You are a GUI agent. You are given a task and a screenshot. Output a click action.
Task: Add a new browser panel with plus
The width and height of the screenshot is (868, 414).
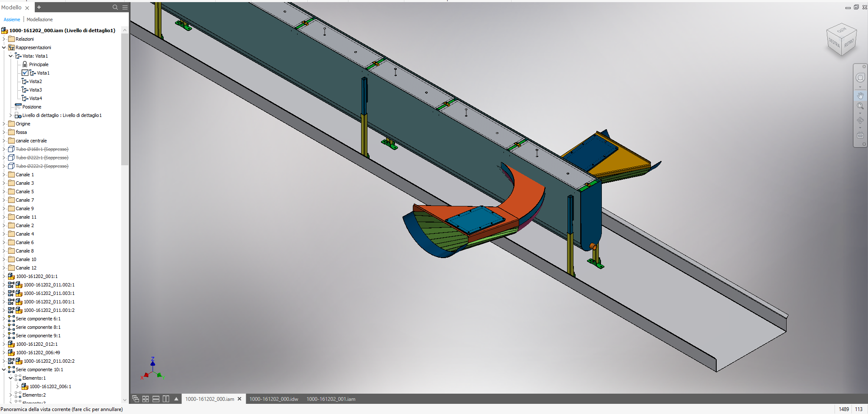[x=39, y=7]
